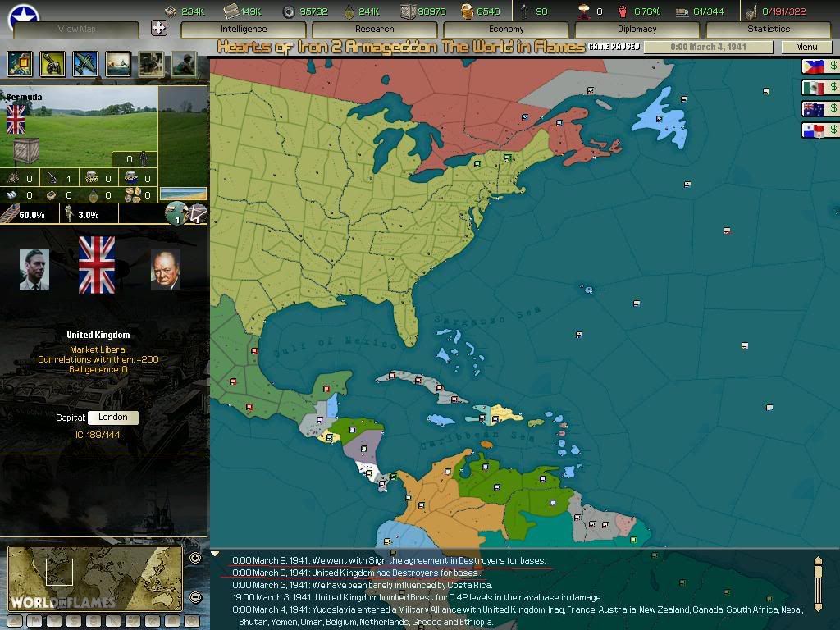The width and height of the screenshot is (840, 630).
Task: Click the artillery land-units icon
Action: tap(52, 62)
